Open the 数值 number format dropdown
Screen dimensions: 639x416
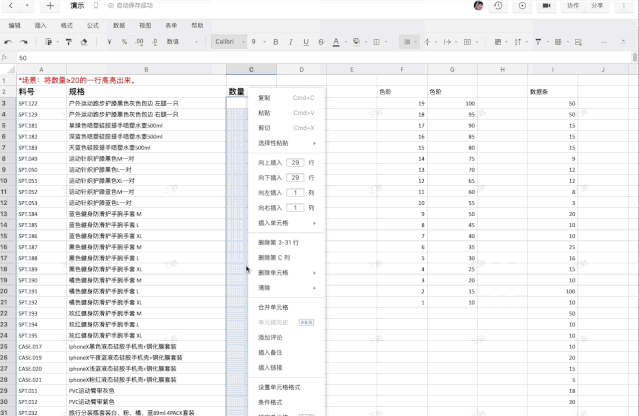click(182, 42)
